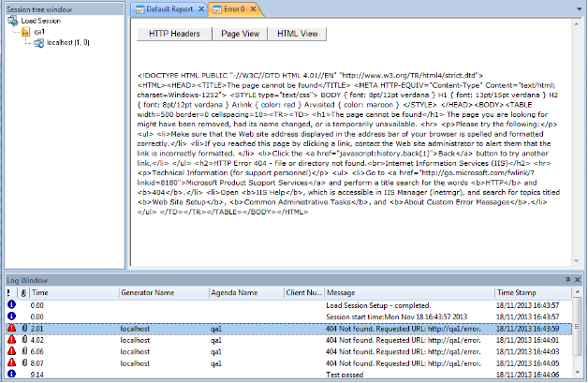Close the Log Window panel
Image resolution: width=588 pixels, height=383 pixels.
pos(578,280)
